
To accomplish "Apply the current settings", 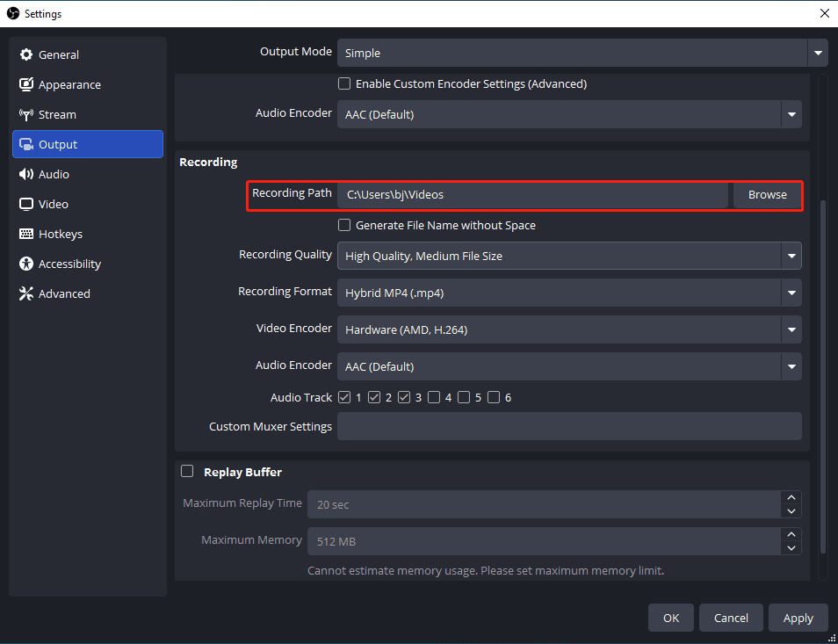I will click(798, 618).
